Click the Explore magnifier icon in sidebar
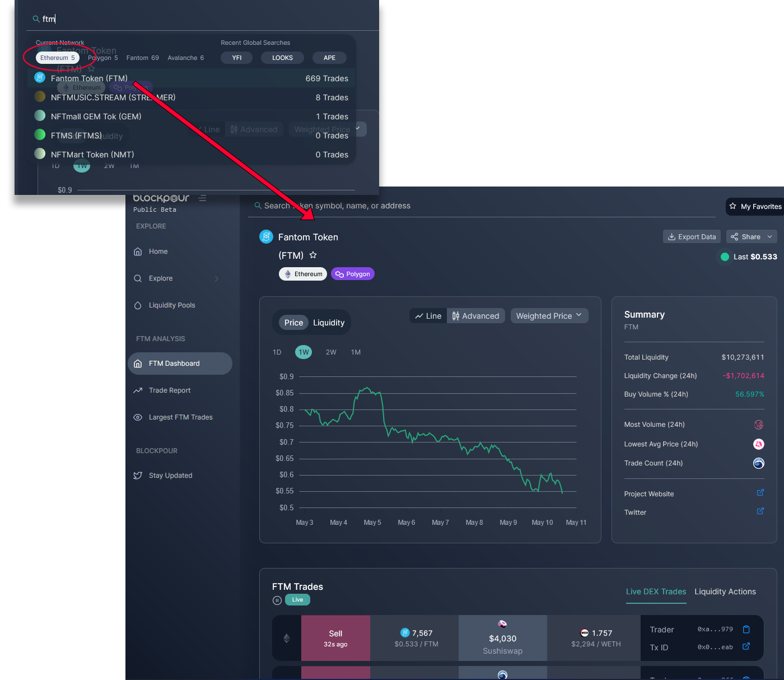The height and width of the screenshot is (680, 784). (138, 278)
